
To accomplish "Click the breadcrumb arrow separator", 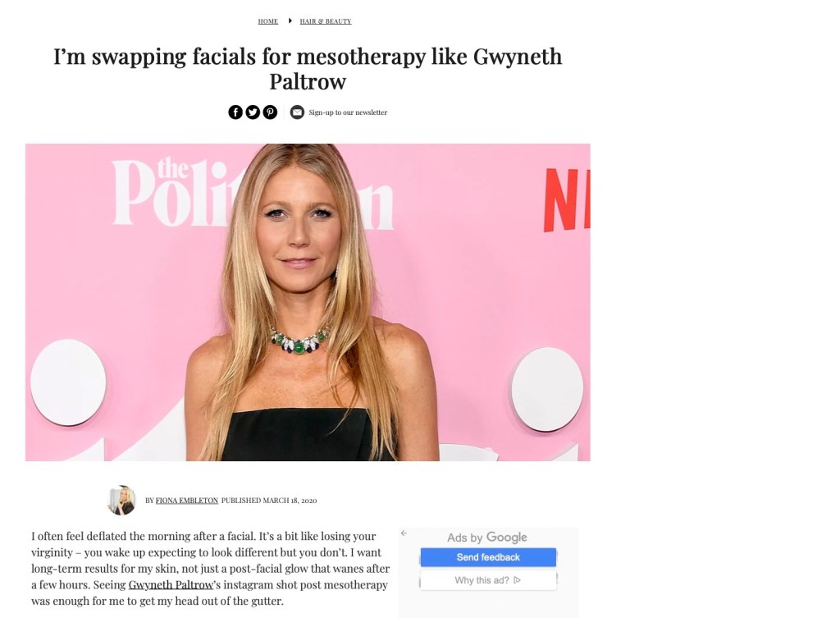I will pyautogui.click(x=290, y=21).
